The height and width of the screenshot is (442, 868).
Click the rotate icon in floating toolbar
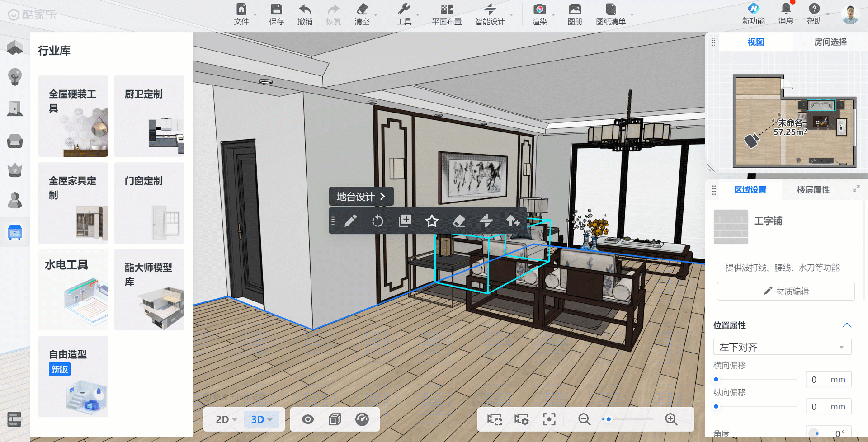tap(377, 221)
